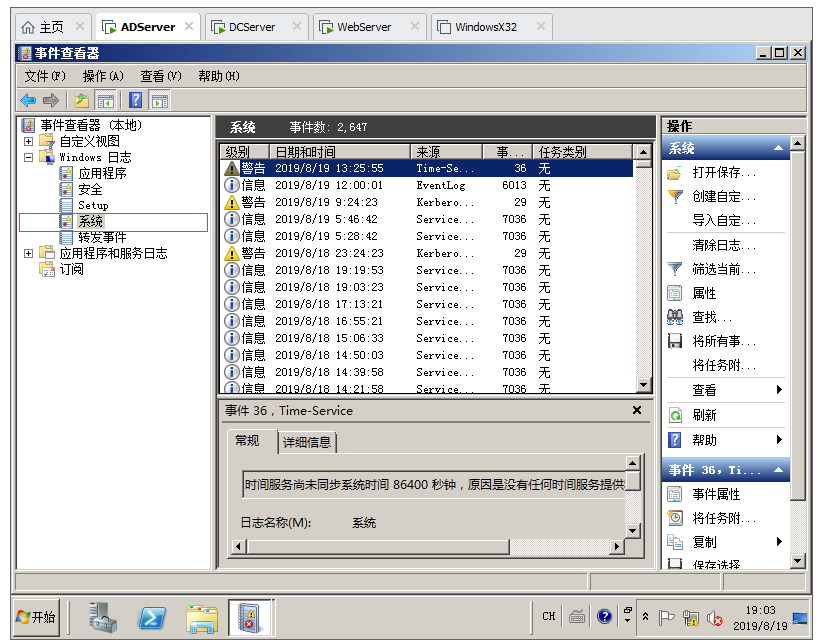
Task: Open the 文件(F) menu
Action: tap(45, 76)
